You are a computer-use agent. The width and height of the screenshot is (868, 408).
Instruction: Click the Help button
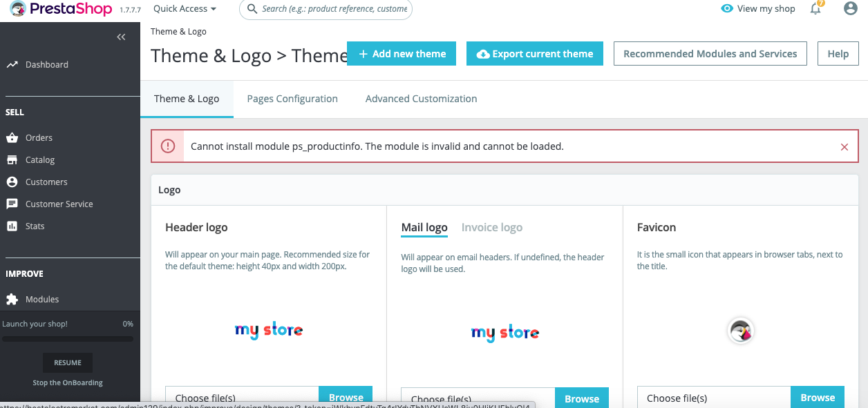click(x=838, y=54)
